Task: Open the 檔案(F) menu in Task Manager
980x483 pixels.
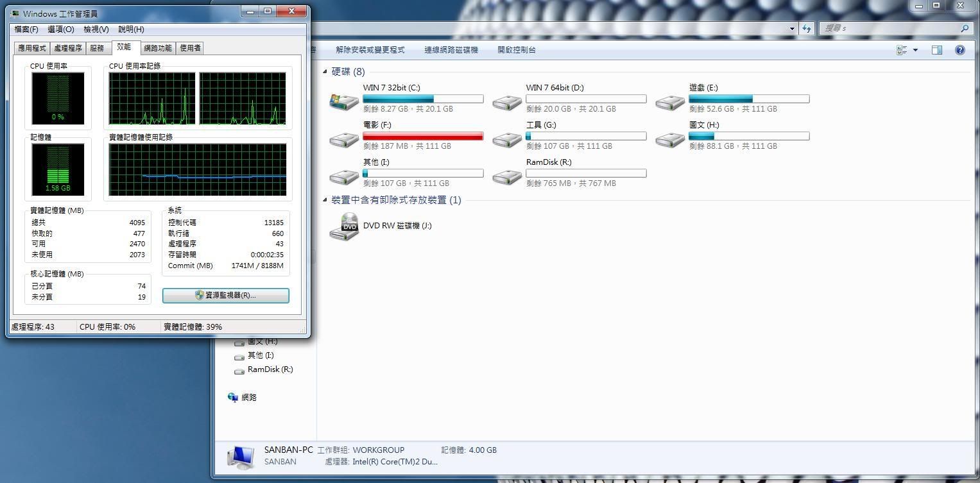Action: pyautogui.click(x=26, y=30)
